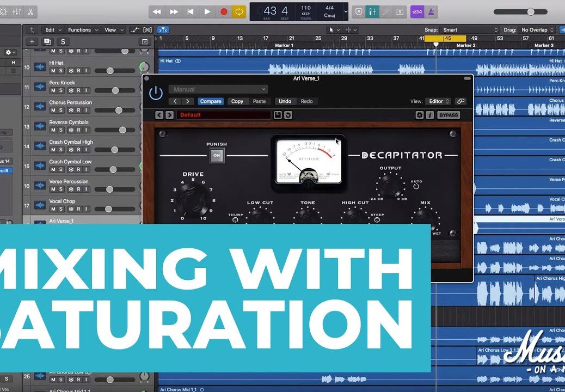Open the Mixer from the control bar
The height and width of the screenshot is (392, 565).
pyautogui.click(x=16, y=12)
